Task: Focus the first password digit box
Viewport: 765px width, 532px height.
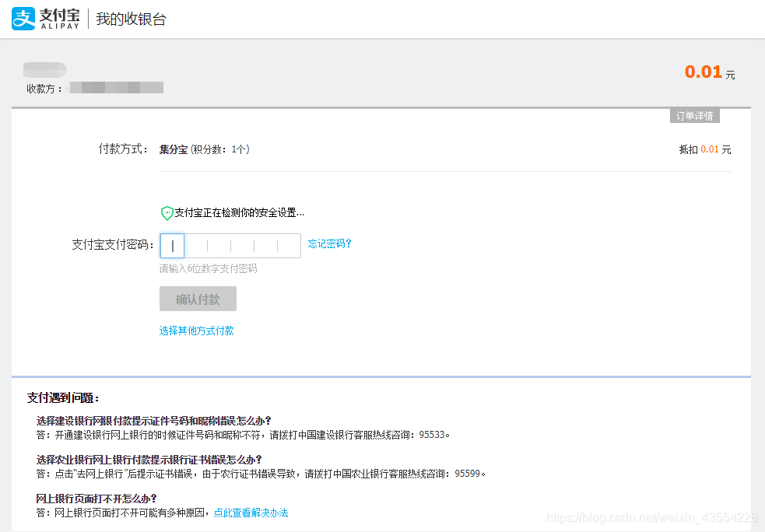Action: coord(172,246)
